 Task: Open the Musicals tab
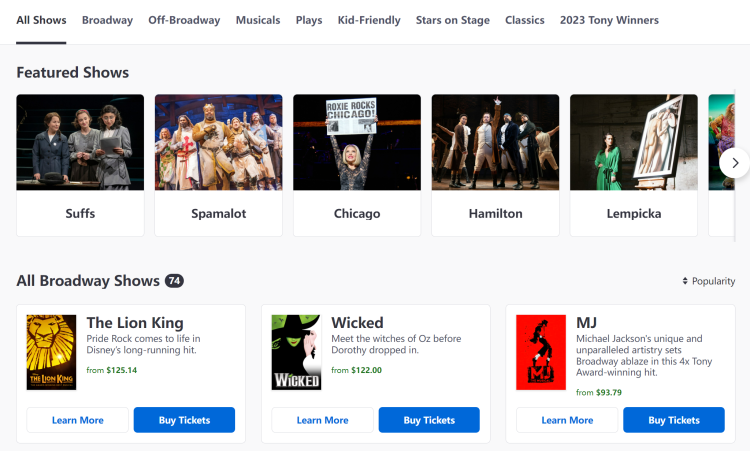point(258,20)
